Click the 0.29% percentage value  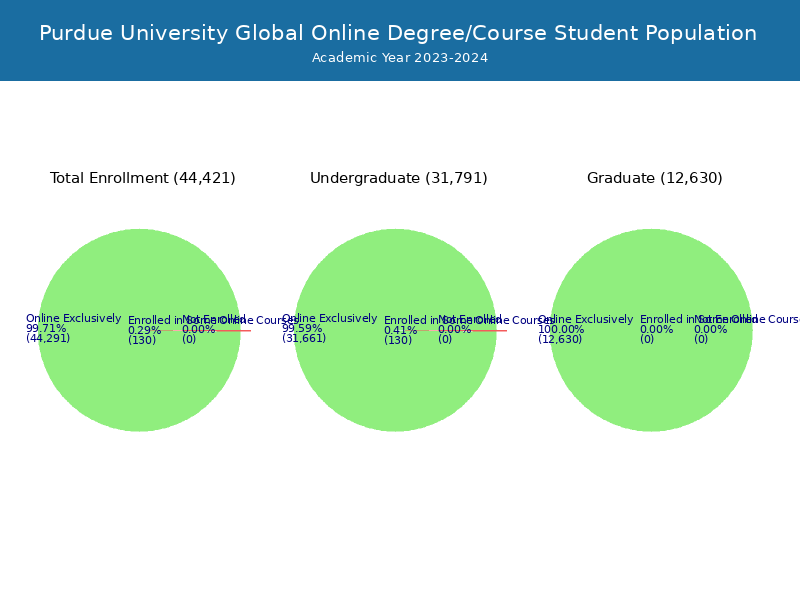[x=144, y=331]
